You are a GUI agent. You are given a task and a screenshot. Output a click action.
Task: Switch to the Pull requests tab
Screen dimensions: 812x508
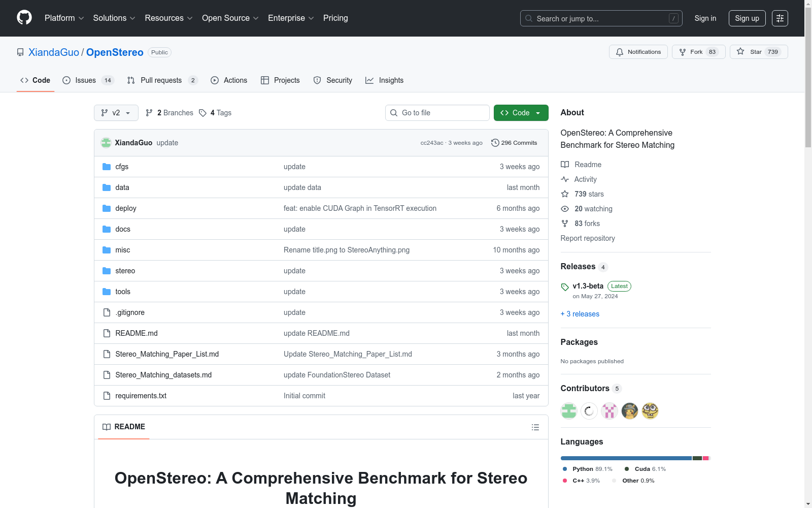pyautogui.click(x=162, y=80)
